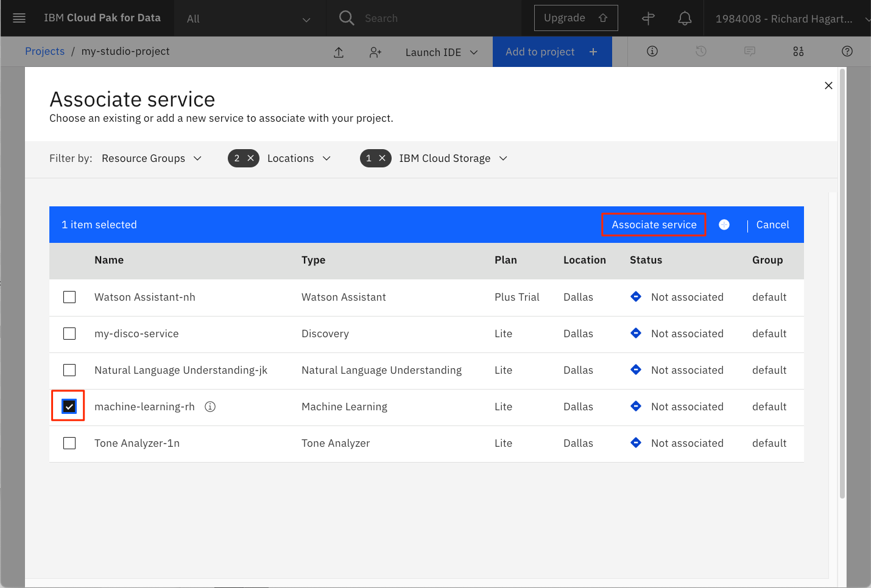Click the upload/export project icon
Image resolution: width=871 pixels, height=588 pixels.
coord(339,52)
